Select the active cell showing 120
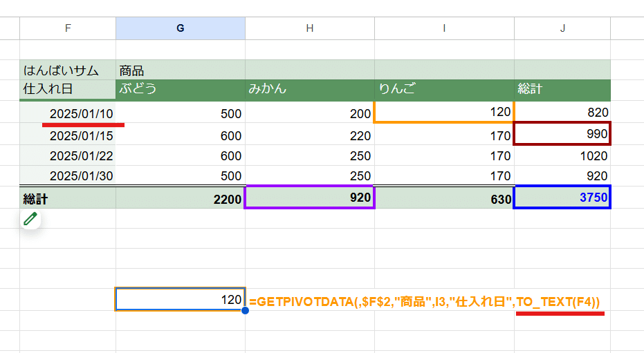The width and height of the screenshot is (644, 353). pyautogui.click(x=181, y=299)
